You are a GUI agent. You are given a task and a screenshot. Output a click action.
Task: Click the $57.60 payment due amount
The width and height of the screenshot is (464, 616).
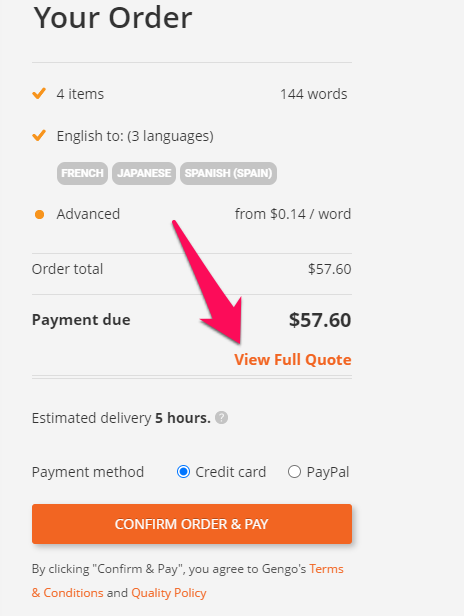(320, 320)
